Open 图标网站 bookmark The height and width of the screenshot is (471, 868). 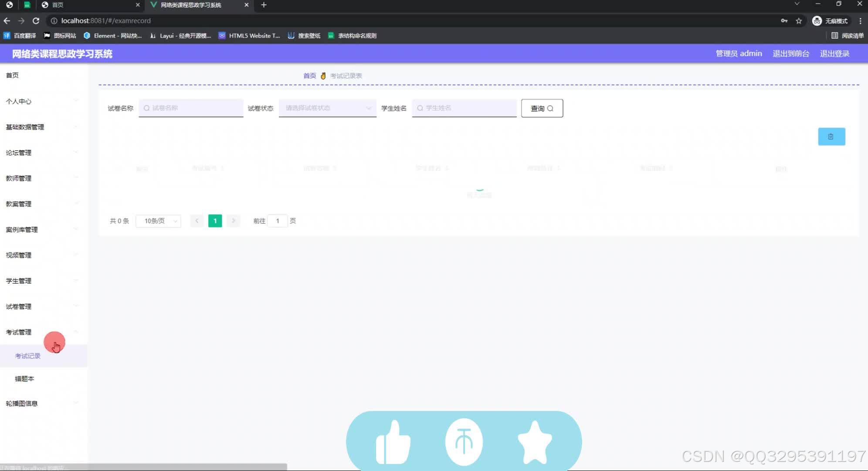pyautogui.click(x=60, y=36)
